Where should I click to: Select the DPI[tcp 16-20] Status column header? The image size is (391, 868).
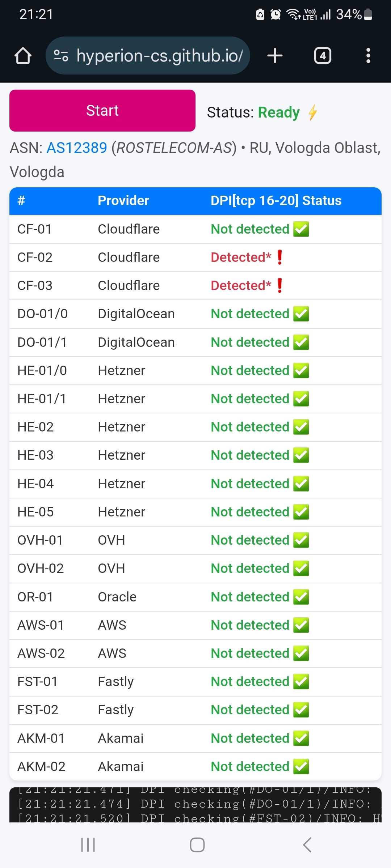coord(276,201)
